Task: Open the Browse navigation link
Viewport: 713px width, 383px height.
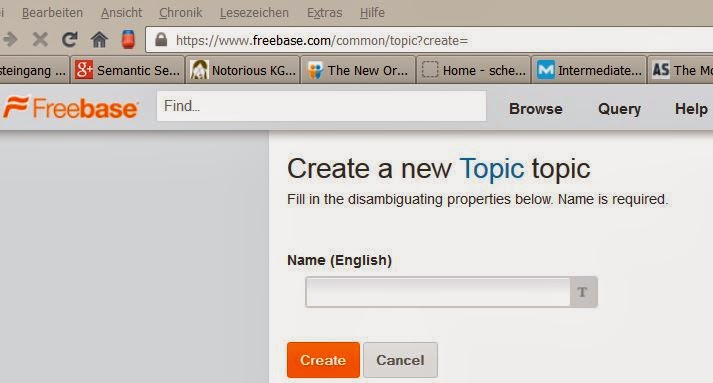Action: (x=536, y=109)
